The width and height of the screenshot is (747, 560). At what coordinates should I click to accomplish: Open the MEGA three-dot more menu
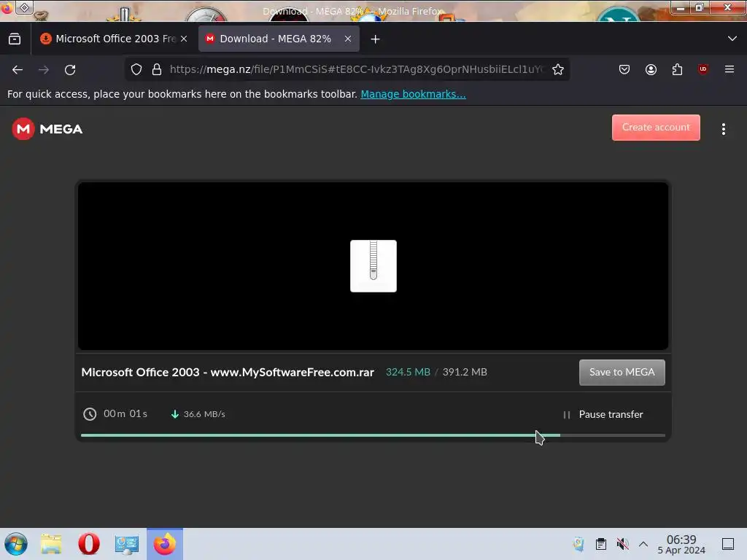[723, 129]
